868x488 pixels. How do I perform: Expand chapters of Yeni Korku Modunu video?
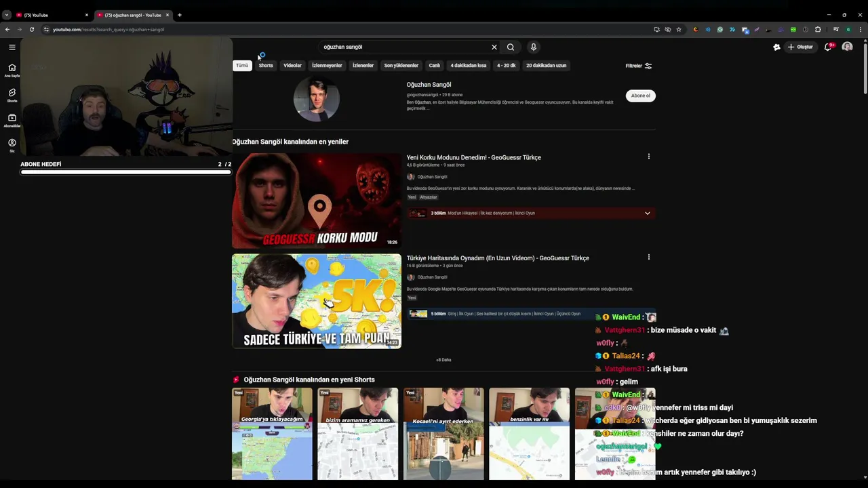(647, 213)
